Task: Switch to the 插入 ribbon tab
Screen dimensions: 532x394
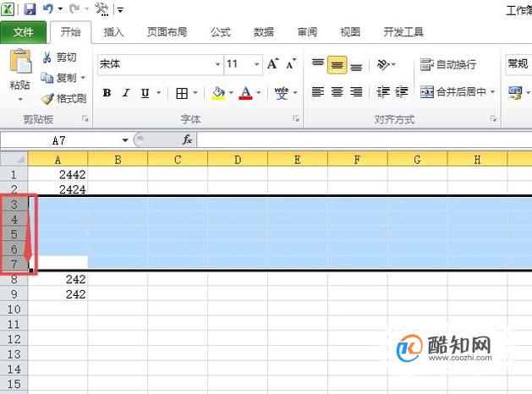Action: (x=113, y=32)
